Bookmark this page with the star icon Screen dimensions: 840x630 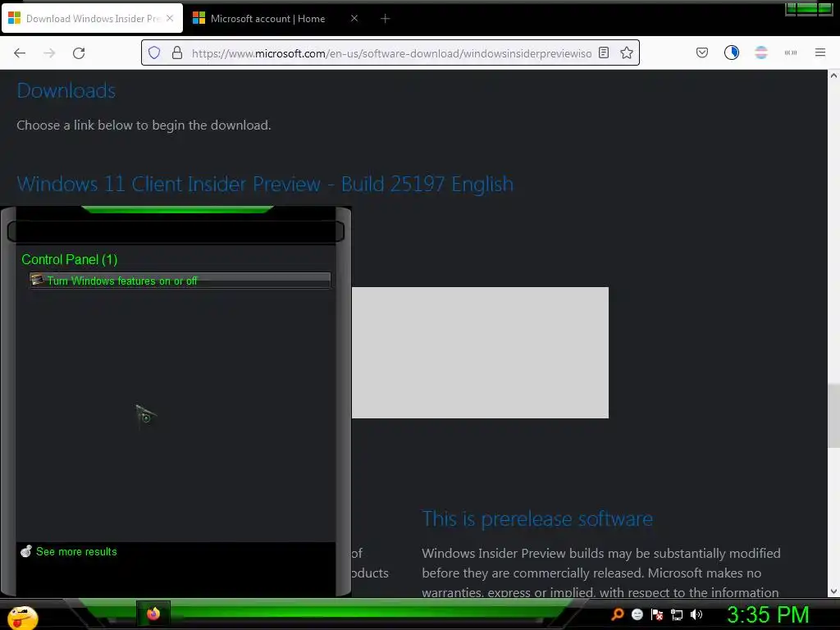click(x=627, y=52)
